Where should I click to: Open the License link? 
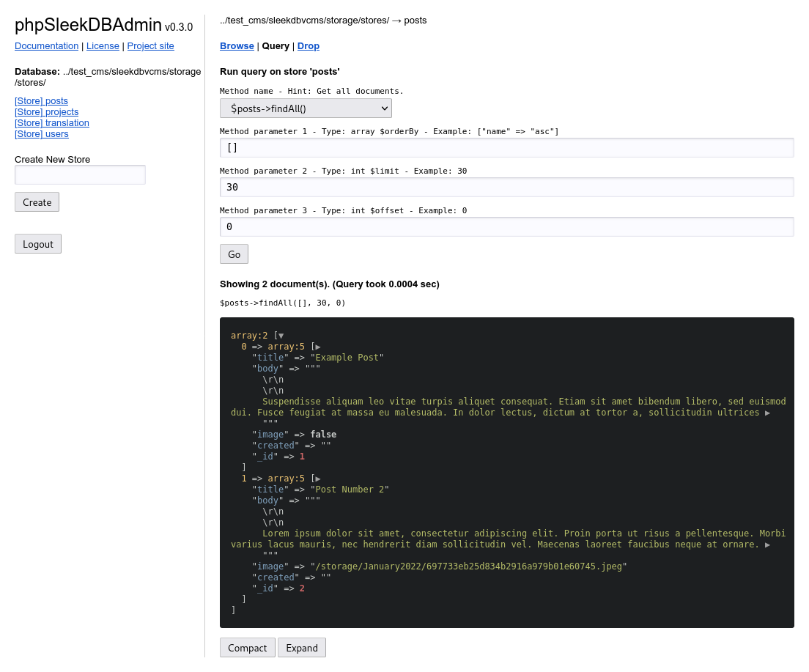pos(103,46)
